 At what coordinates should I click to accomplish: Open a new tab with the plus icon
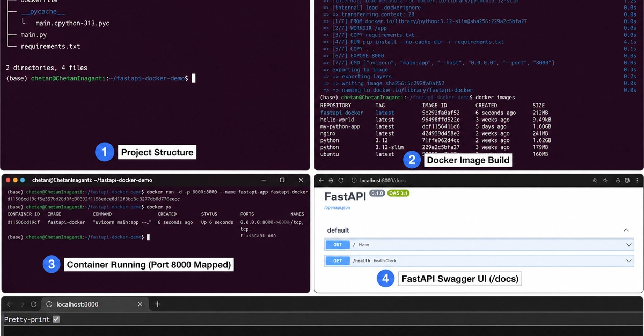point(158,304)
